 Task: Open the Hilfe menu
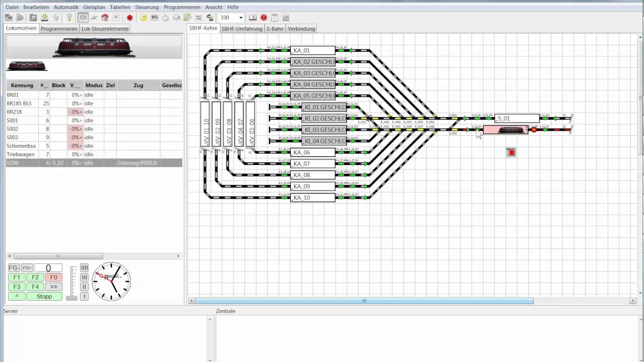pos(233,7)
